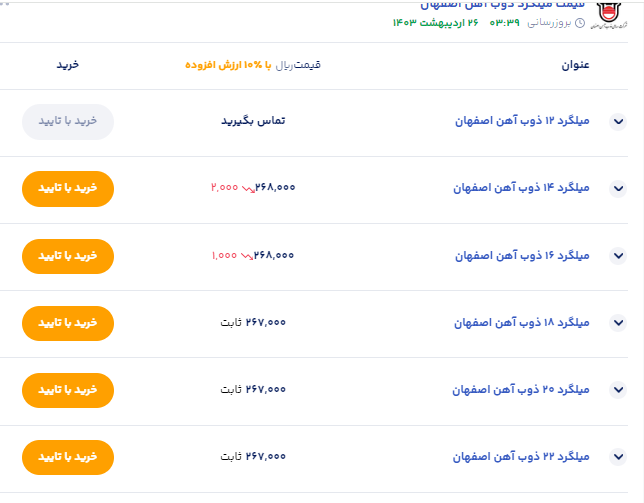Screen dimensions: 644x503
Task: Click the خرید با تایید button for میلگرد ۲۲
Action: coord(68,456)
